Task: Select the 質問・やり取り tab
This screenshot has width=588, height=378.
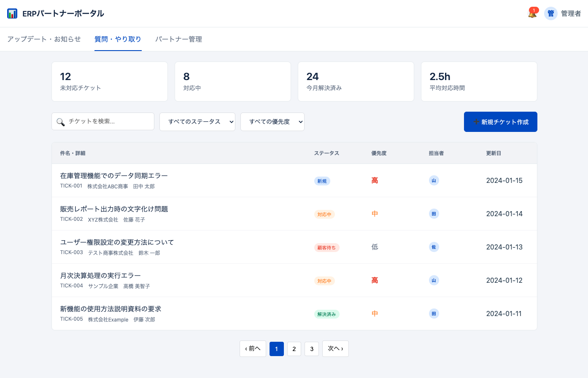Action: coord(118,39)
